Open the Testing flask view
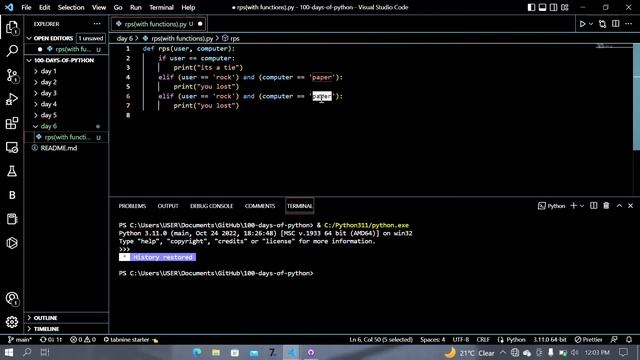Screen dimensions: 640x360 [x=12, y=171]
